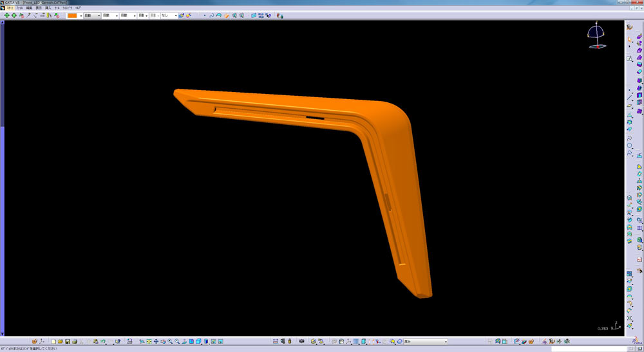Click the Zoom In magnifier icon
The width and height of the screenshot is (644, 352).
(x=170, y=341)
